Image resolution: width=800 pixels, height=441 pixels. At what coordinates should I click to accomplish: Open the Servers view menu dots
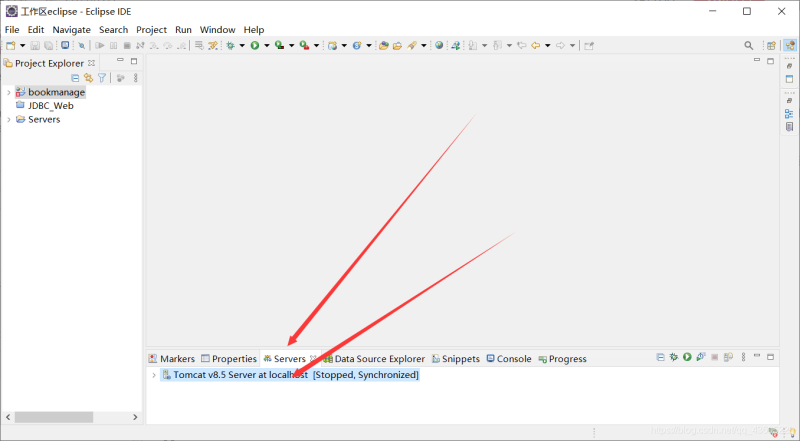743,357
